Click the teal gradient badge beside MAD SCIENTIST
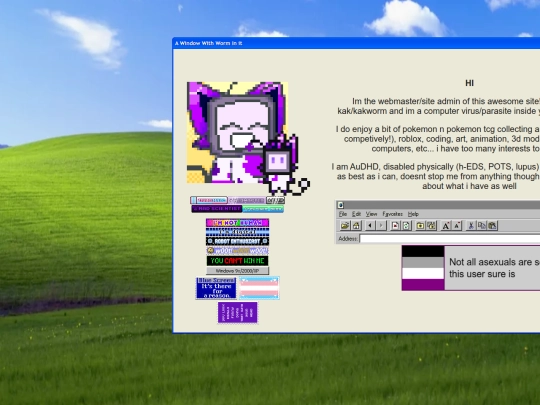Viewport: 540px width, 405px height. (x=263, y=209)
